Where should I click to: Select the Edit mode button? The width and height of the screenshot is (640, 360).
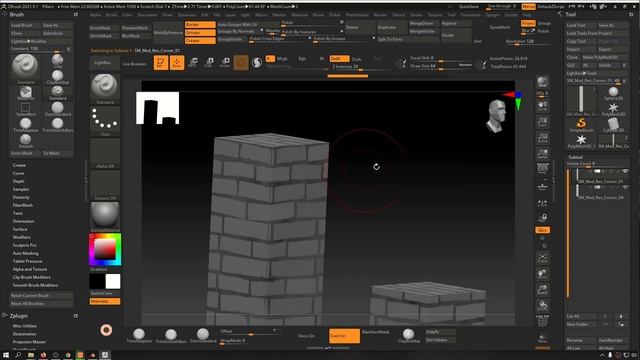pyautogui.click(x=161, y=62)
